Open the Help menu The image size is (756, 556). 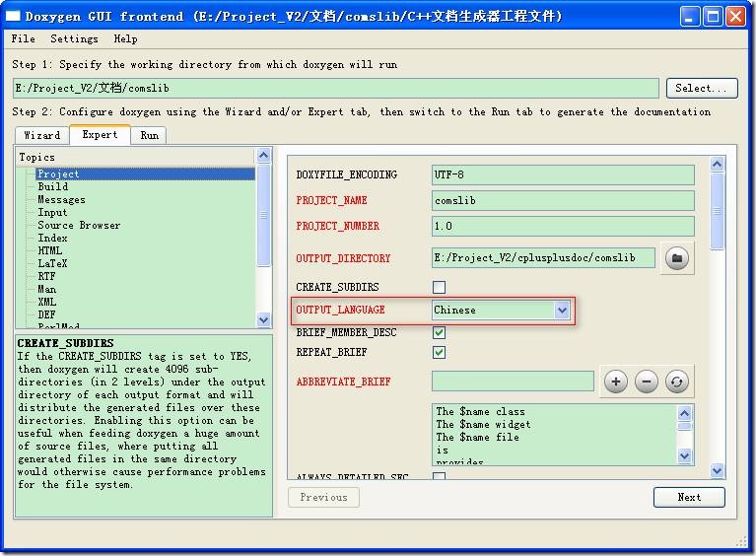[125, 38]
